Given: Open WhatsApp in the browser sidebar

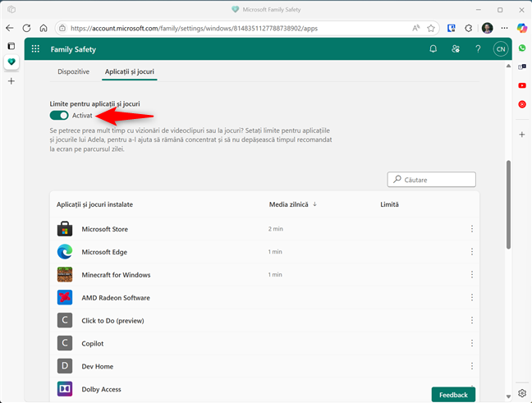Looking at the screenshot, I should [522, 48].
